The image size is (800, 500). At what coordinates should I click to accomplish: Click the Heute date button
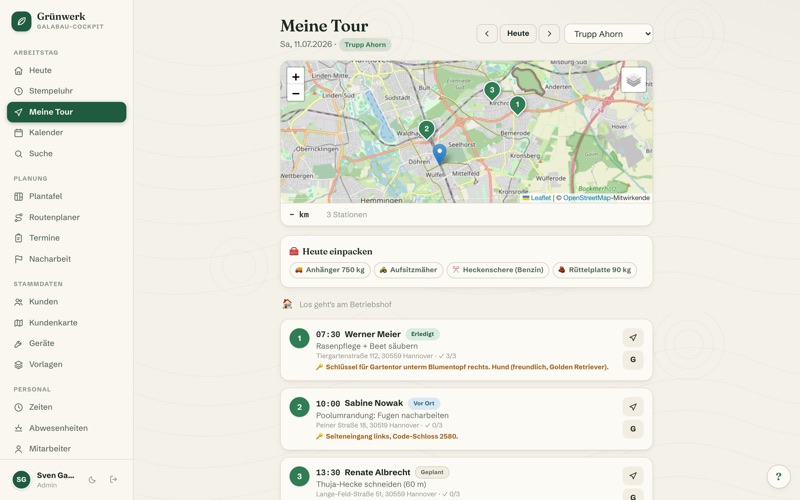click(x=518, y=34)
